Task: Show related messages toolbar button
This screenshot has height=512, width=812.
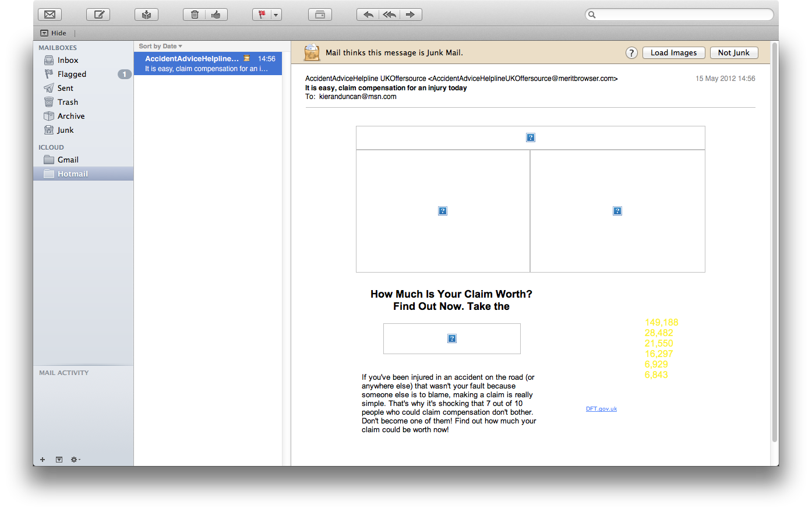Action: coord(320,15)
